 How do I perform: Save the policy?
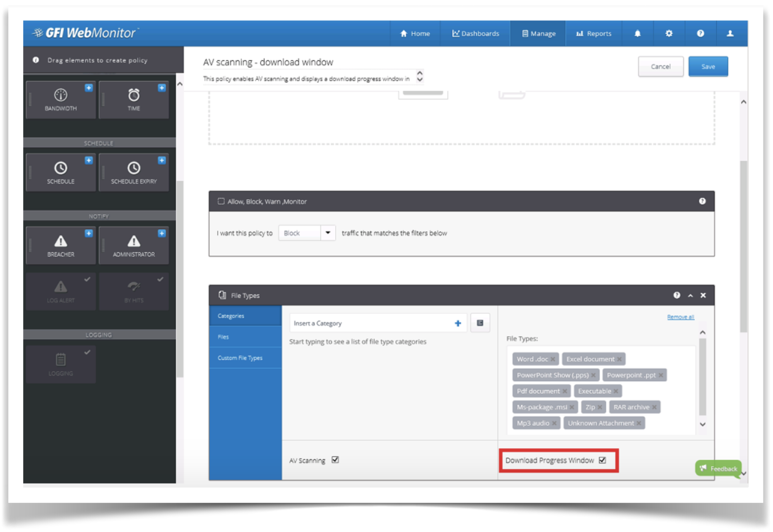pos(708,66)
